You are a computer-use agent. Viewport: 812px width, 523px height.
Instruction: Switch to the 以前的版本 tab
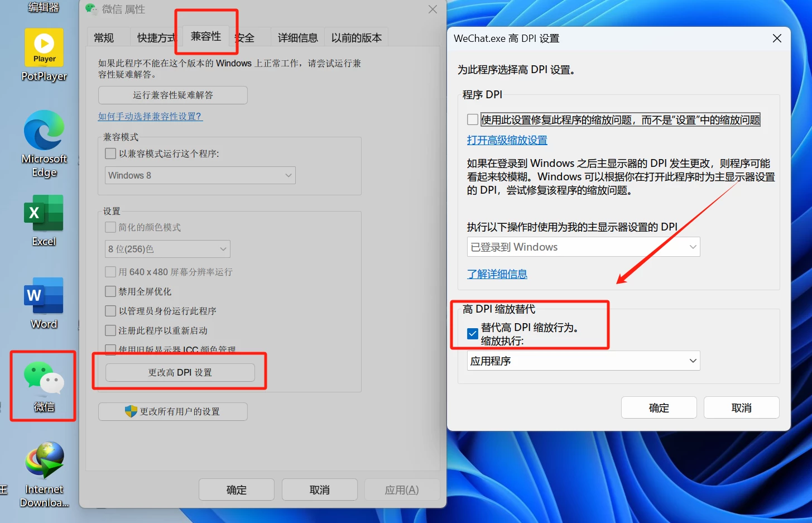[356, 37]
